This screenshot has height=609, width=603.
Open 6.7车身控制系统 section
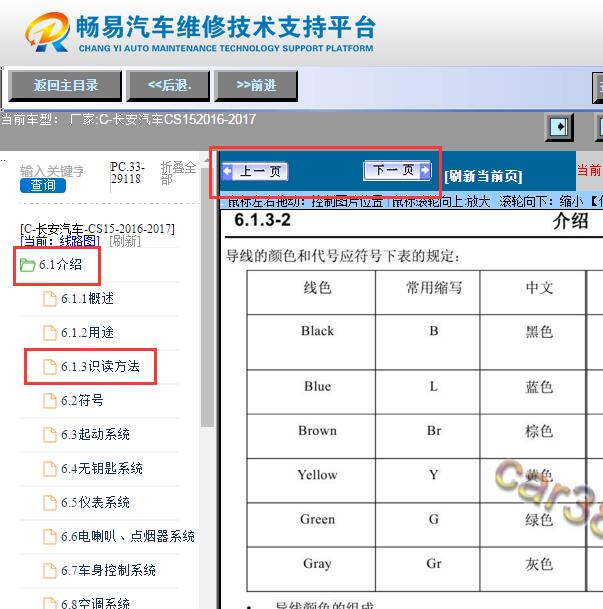click(x=108, y=570)
